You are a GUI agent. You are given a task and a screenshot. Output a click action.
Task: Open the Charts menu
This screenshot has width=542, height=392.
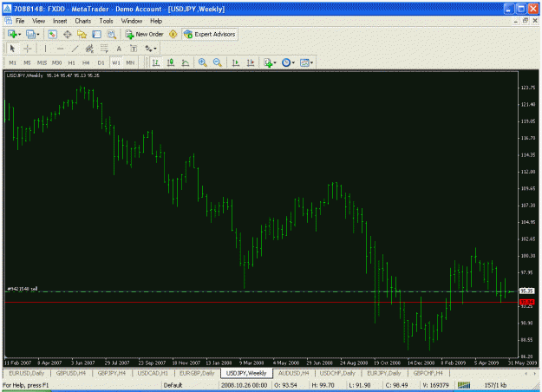(83, 21)
